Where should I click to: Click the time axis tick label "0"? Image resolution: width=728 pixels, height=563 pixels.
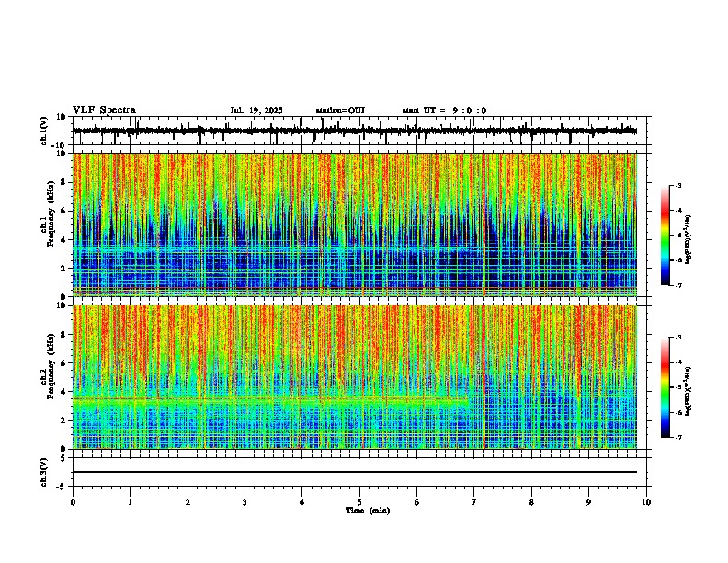(73, 502)
